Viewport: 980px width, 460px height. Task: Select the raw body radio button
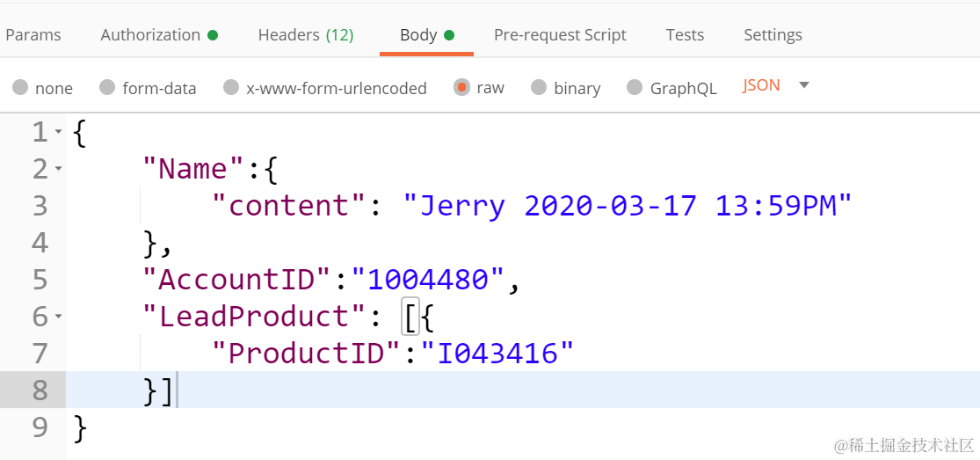click(x=462, y=87)
